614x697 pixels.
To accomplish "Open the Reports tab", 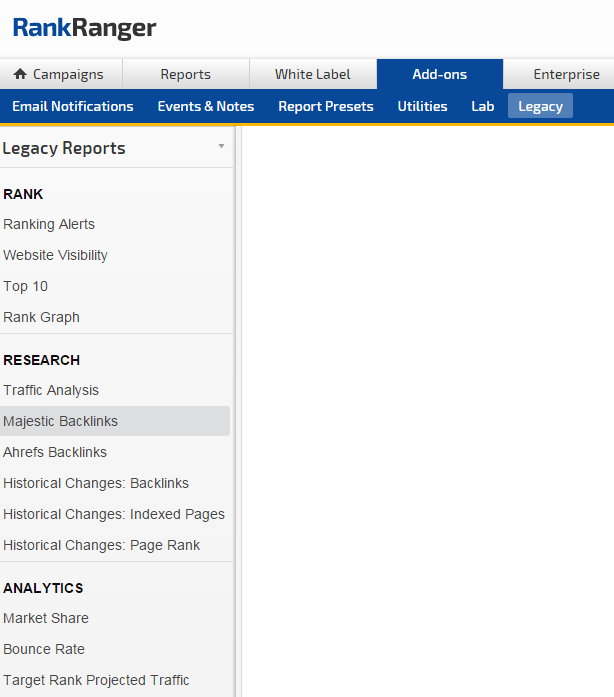I will pos(185,74).
